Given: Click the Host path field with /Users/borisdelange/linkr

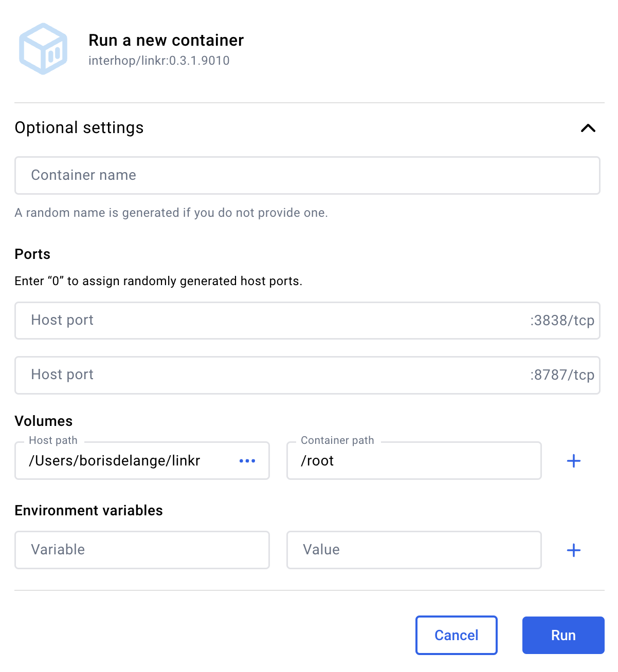Looking at the screenshot, I should [142, 461].
